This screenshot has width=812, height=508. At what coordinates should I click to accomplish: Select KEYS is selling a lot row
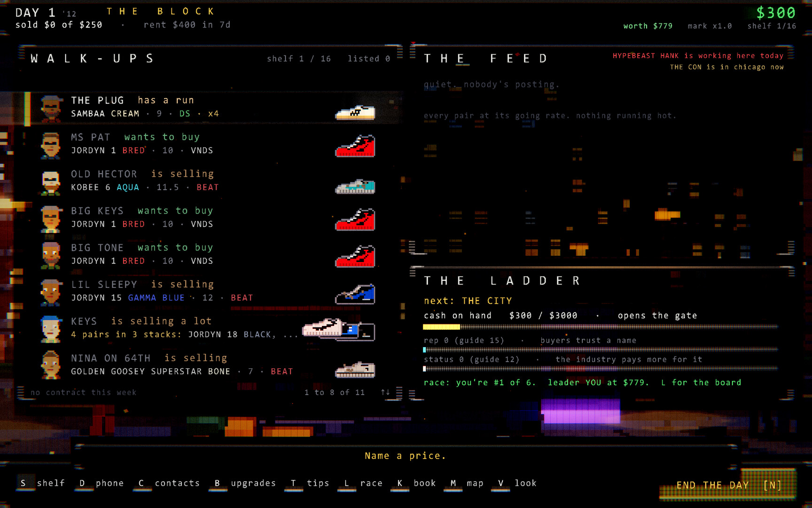point(214,329)
